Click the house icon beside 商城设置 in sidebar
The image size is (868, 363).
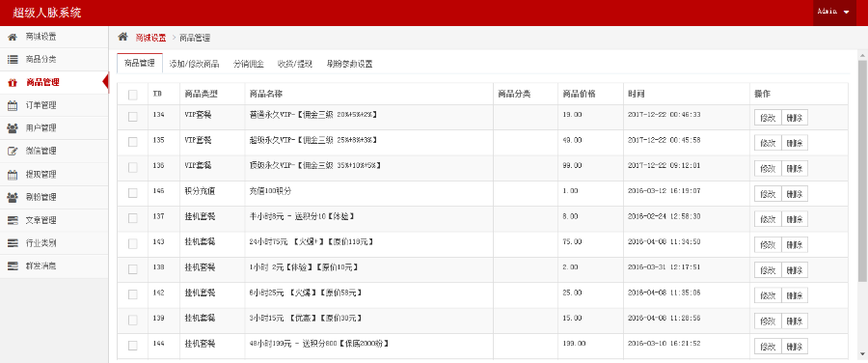point(13,37)
